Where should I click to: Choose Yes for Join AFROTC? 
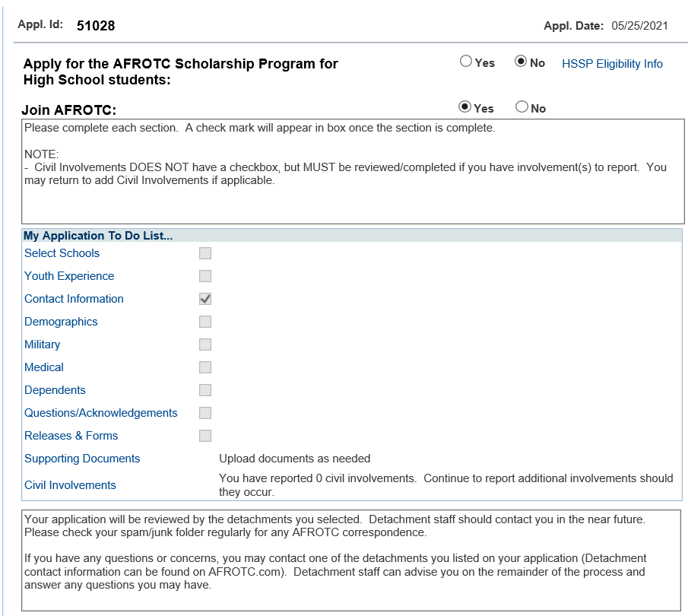pos(466,107)
